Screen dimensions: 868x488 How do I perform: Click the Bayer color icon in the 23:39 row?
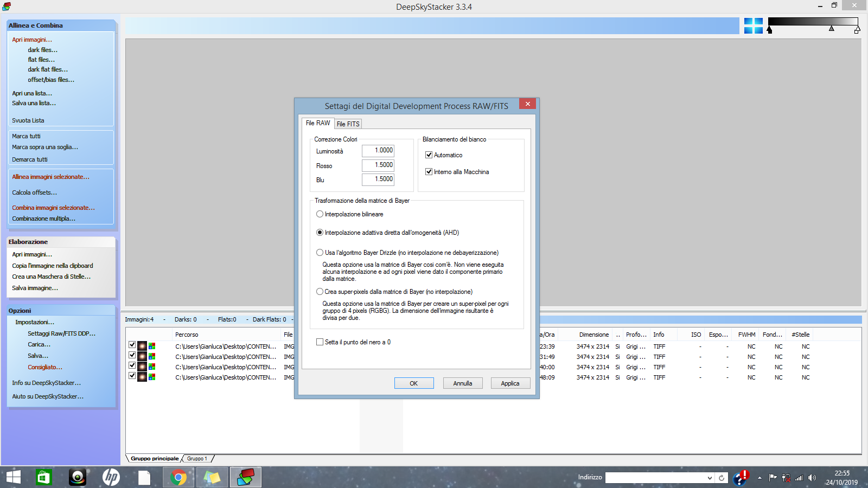(x=152, y=346)
